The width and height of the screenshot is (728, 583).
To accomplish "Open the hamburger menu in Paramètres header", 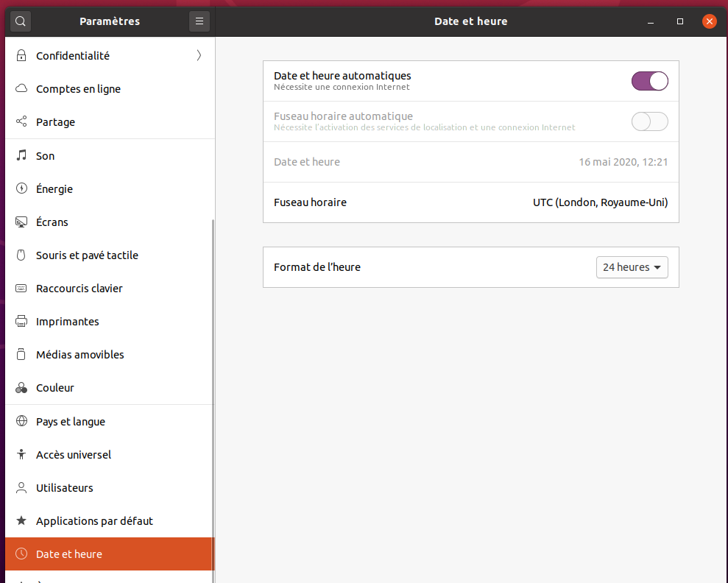I will [199, 21].
